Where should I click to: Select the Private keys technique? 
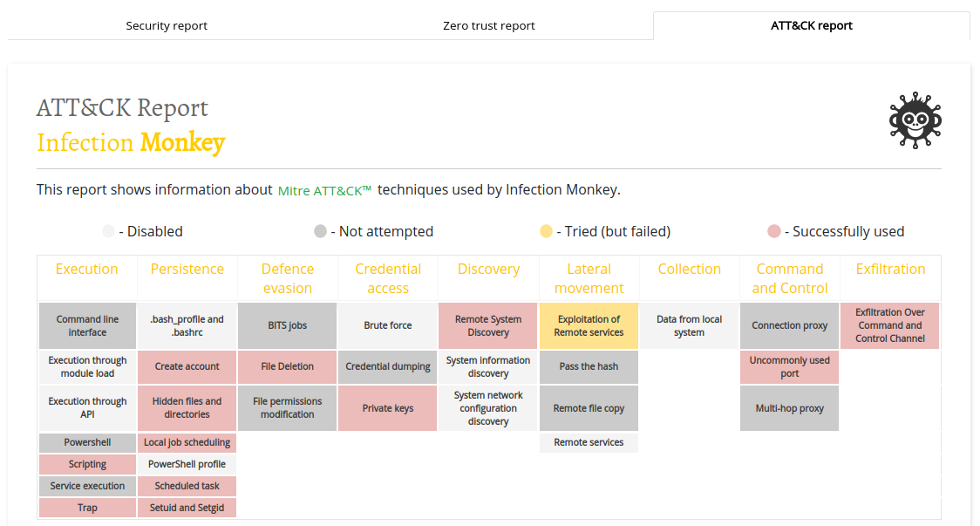(x=387, y=408)
